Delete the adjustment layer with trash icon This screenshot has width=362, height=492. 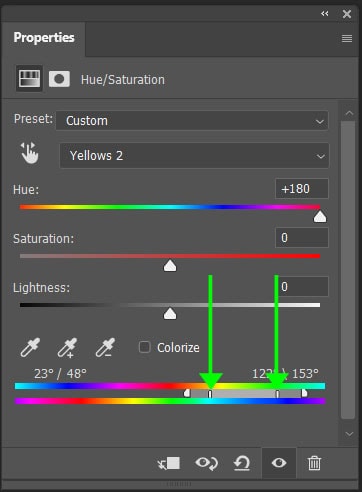click(x=314, y=463)
